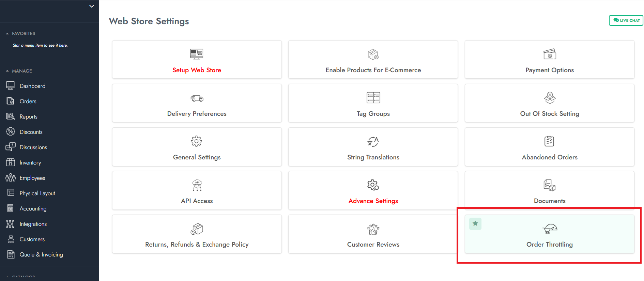
Task: Go to Discounts in the sidebar
Action: (31, 132)
